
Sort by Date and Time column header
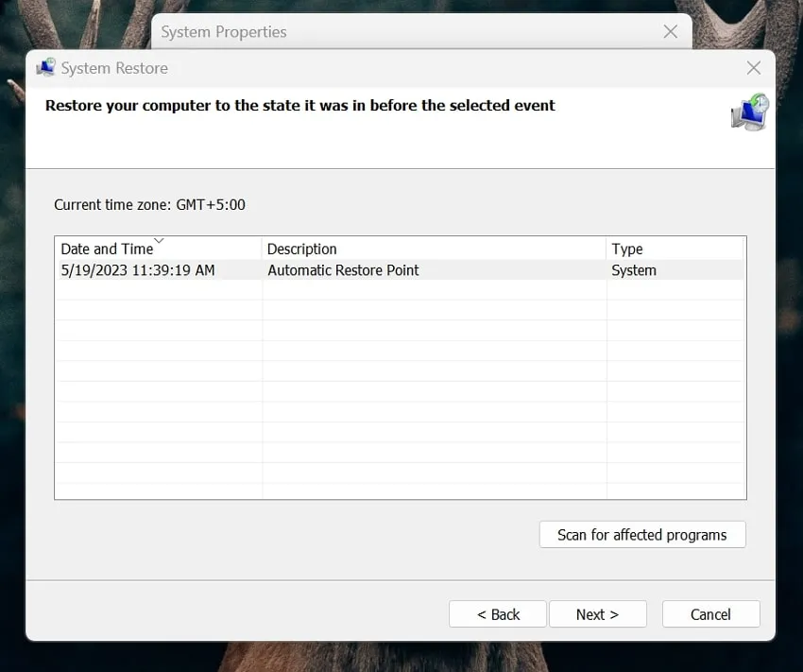[x=159, y=249]
